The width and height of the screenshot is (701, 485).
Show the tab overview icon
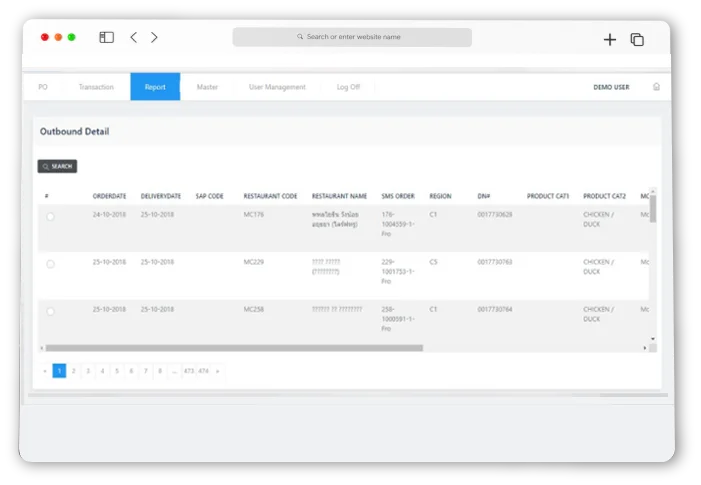click(x=637, y=39)
